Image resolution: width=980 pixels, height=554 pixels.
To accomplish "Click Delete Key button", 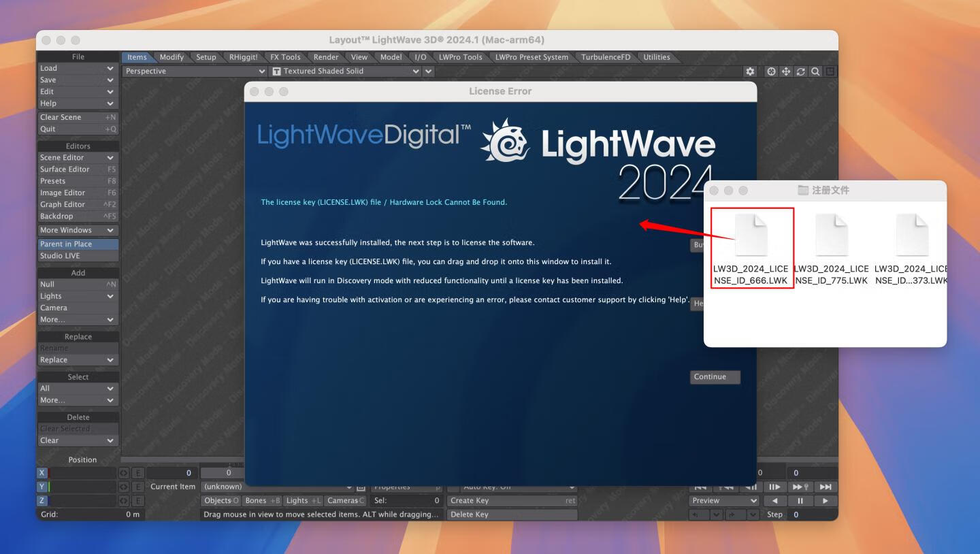I will 512,515.
